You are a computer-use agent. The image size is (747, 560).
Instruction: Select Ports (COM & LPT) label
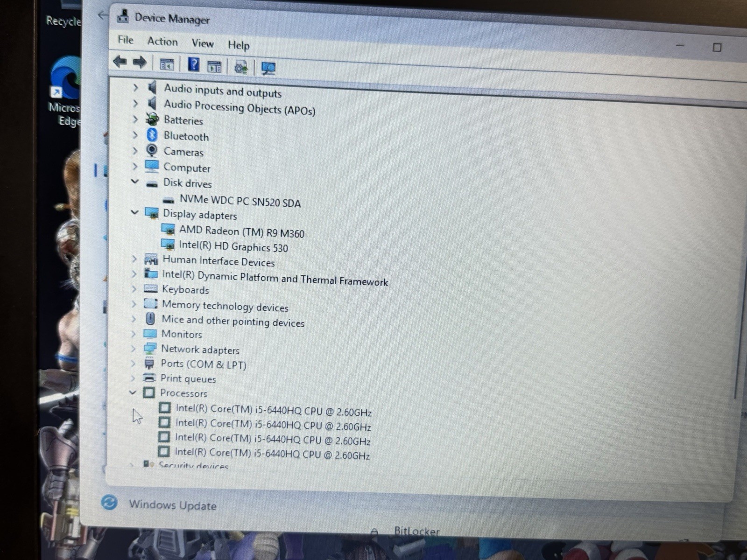[x=204, y=364]
